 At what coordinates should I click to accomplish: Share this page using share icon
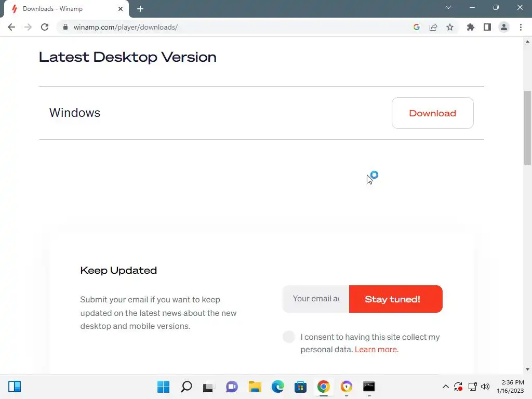pos(433,27)
